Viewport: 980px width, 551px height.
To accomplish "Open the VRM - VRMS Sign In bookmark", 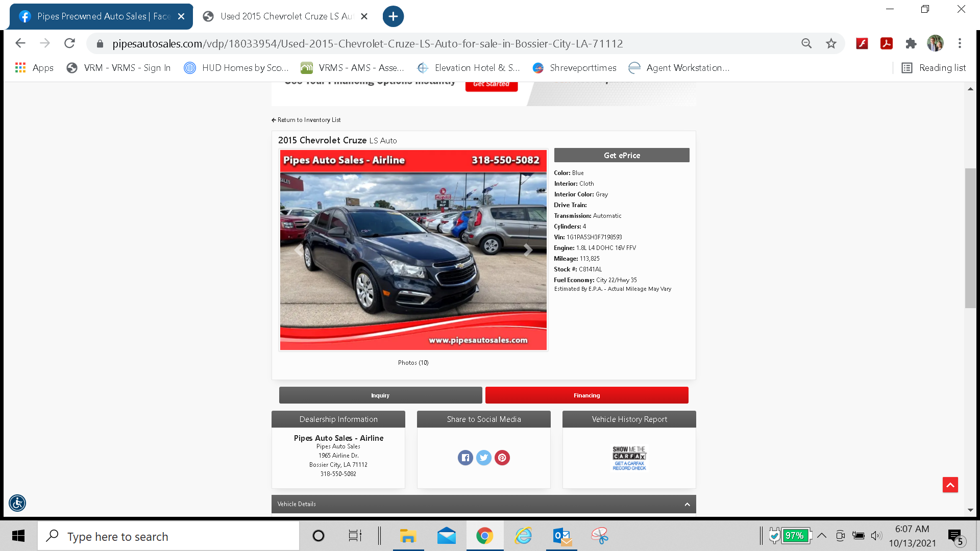I will 118,68.
